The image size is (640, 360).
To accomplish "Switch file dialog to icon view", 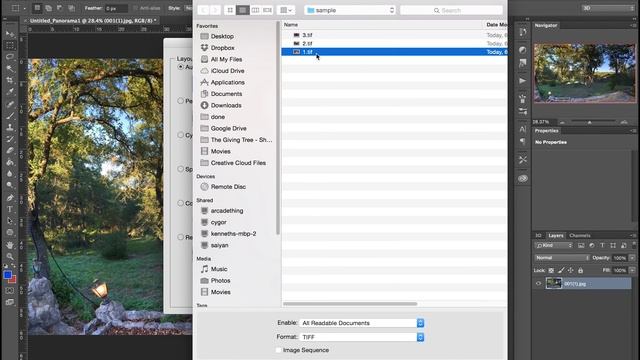I will point(230,10).
